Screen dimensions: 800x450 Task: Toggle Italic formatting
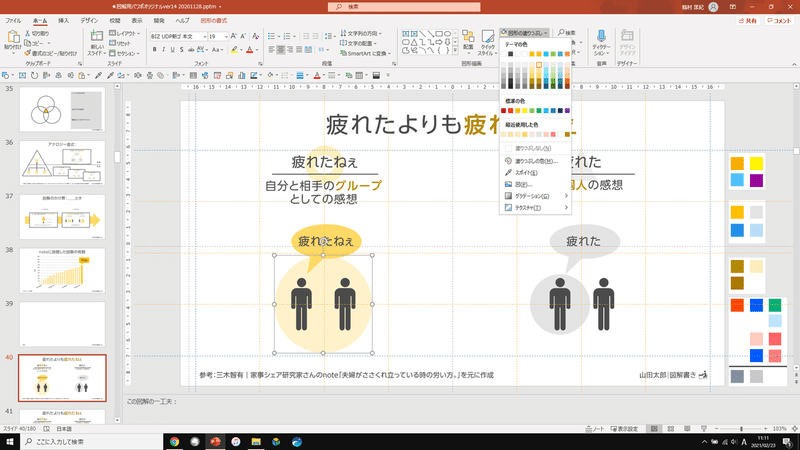[163, 49]
